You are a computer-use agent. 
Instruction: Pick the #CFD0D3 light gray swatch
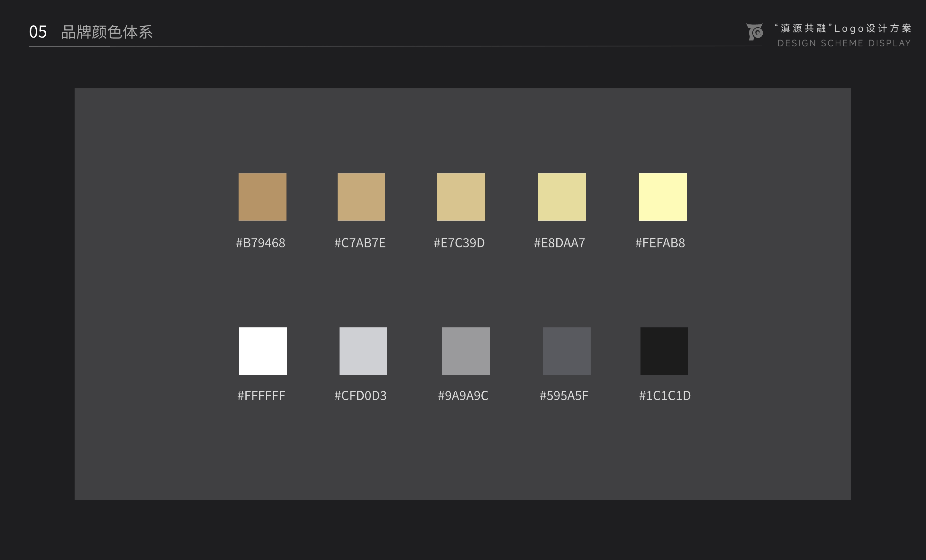[x=363, y=351]
